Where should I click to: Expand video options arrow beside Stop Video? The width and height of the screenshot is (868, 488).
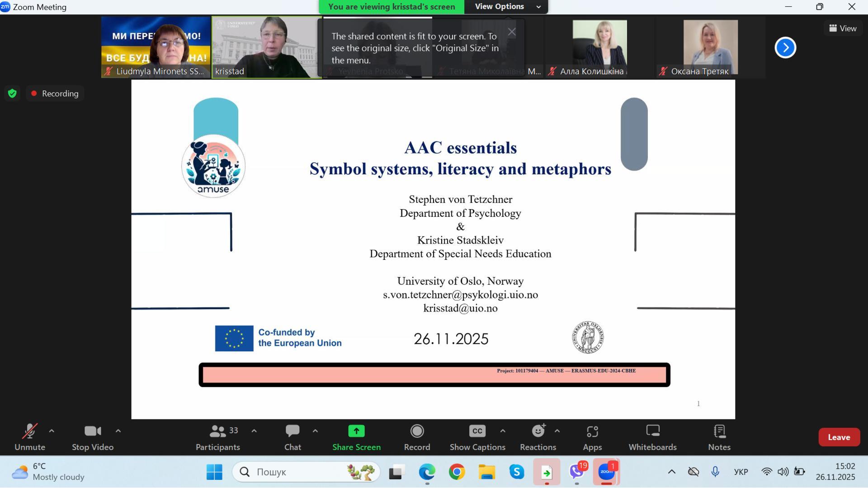118,431
